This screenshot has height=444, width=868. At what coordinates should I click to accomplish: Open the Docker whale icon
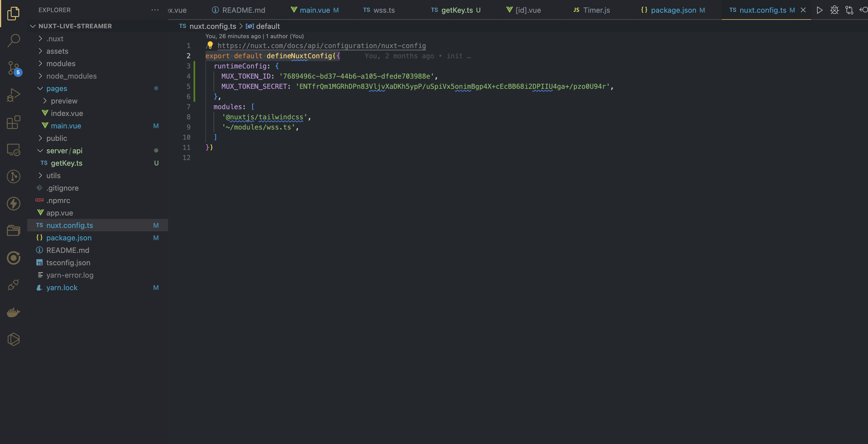(x=14, y=312)
